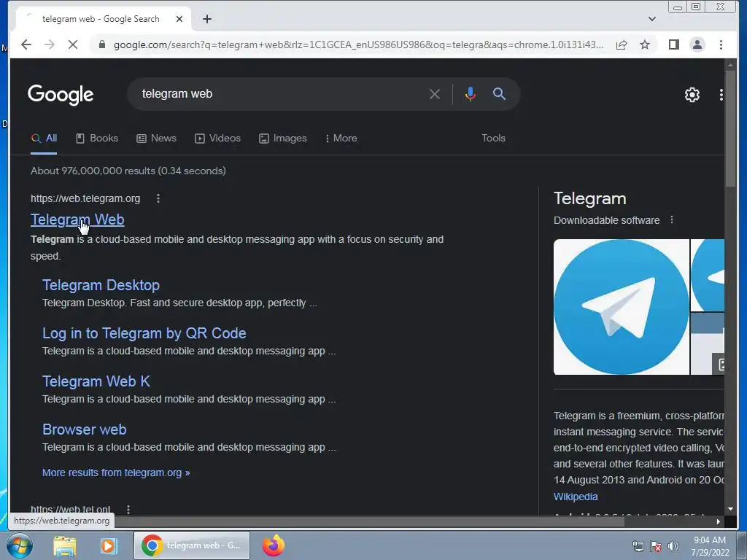Click the scroll down arrow
747x560 pixels.
pos(729,509)
